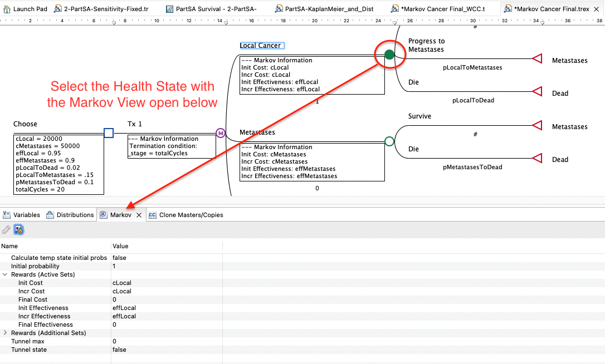Toggle Calculate temp state initial probs value
The image size is (605, 364).
coord(119,258)
